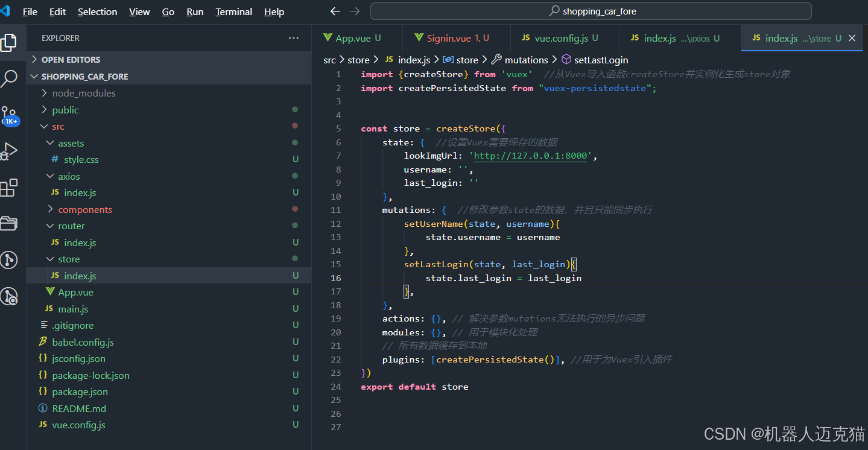Go back with the left arrow
Viewport: 868px width, 450px height.
(x=335, y=11)
